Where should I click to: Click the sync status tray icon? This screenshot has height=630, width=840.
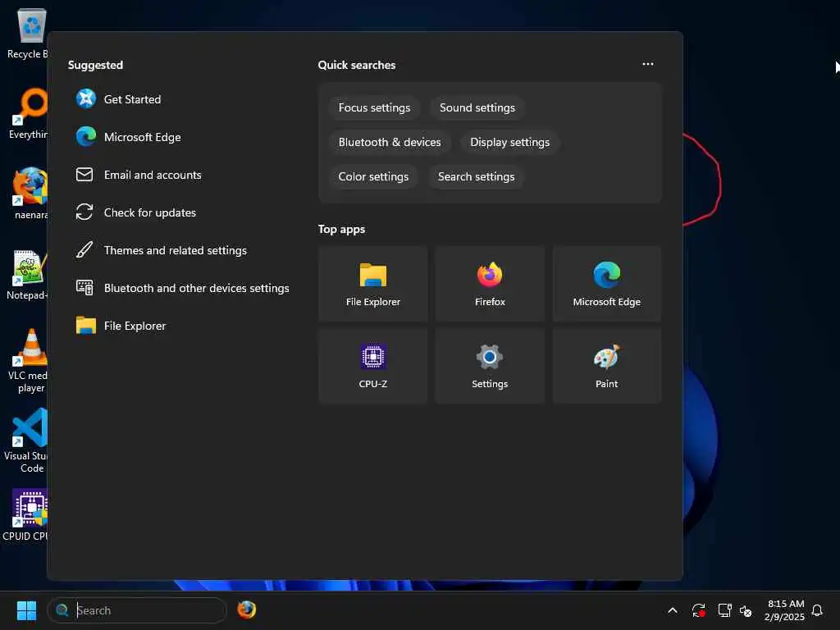pos(699,610)
